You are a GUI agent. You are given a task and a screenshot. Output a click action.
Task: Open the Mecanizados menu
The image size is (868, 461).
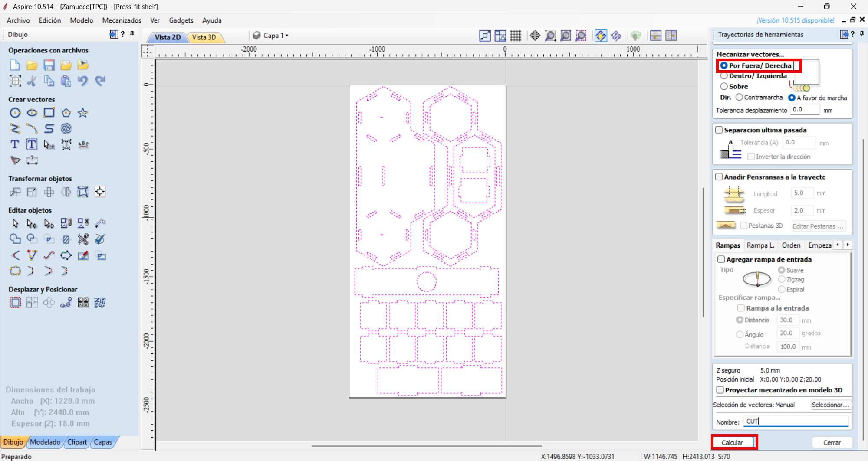[x=122, y=20]
